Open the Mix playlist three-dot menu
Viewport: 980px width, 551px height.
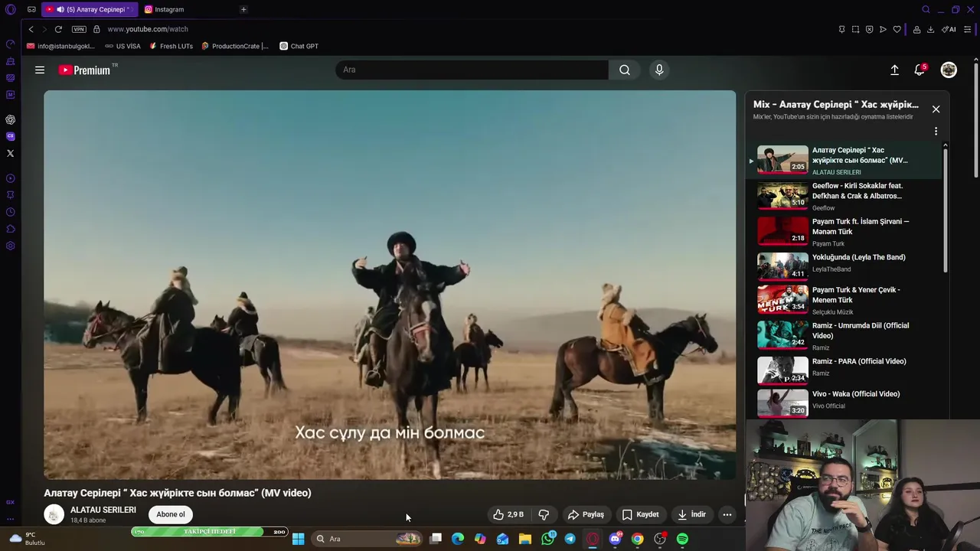936,132
